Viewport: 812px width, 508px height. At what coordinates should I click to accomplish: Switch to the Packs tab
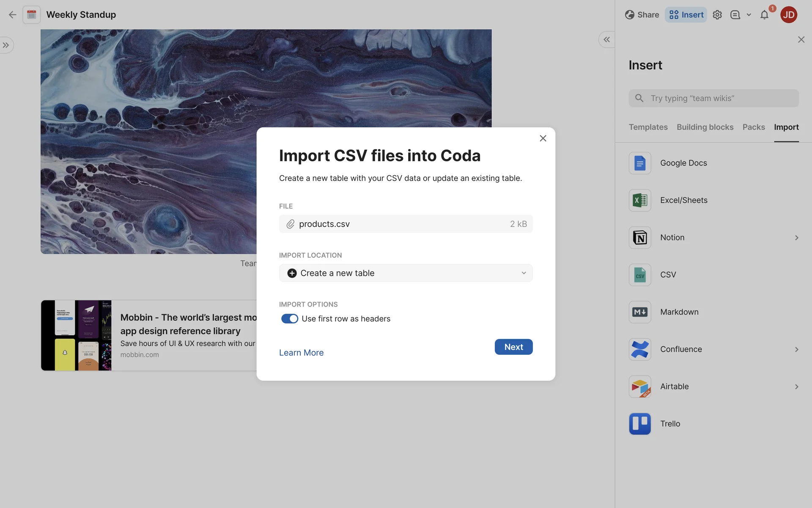(753, 127)
